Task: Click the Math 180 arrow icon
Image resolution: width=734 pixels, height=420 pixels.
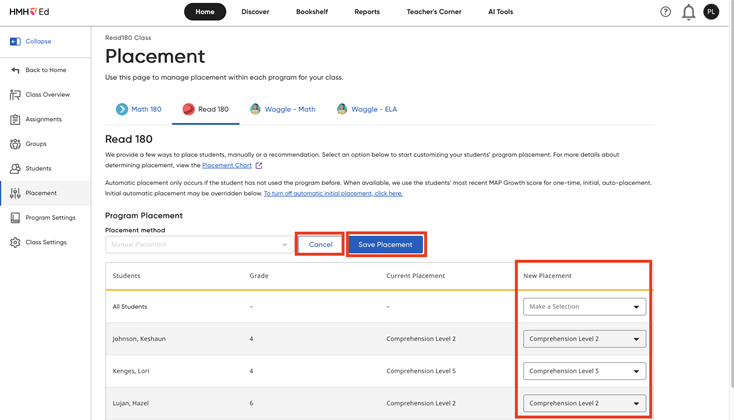Action: 122,109
